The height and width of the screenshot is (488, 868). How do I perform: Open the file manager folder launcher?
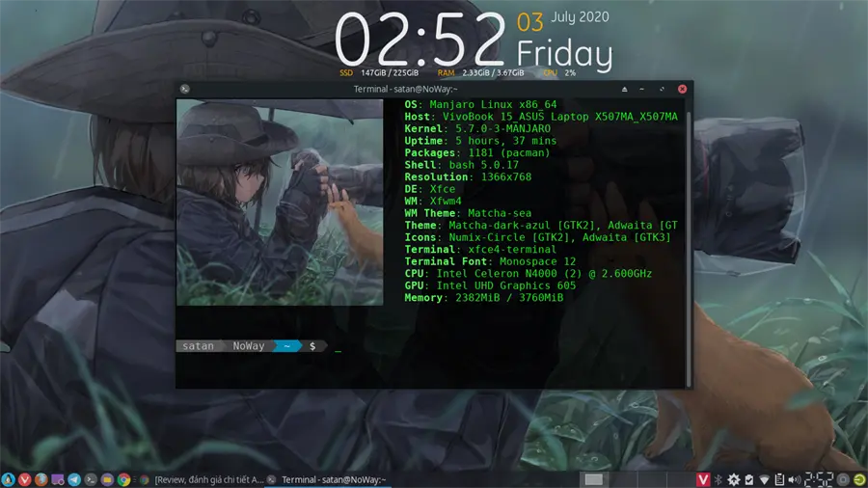(107, 479)
